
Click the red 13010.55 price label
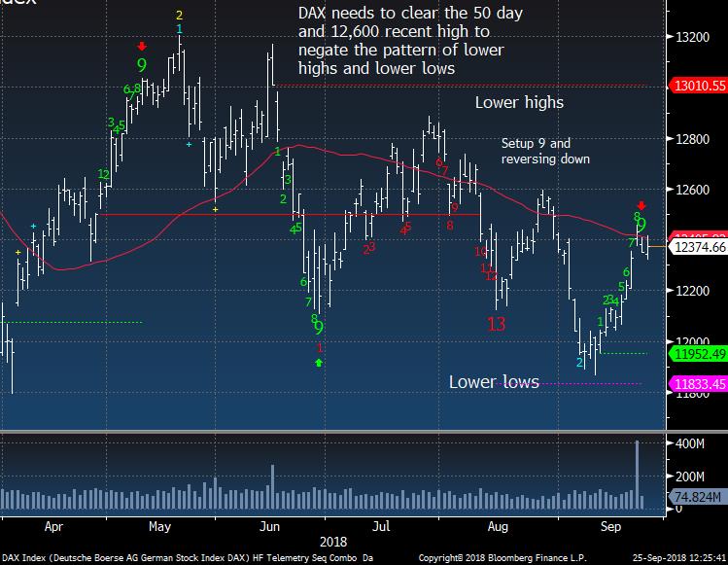(699, 87)
